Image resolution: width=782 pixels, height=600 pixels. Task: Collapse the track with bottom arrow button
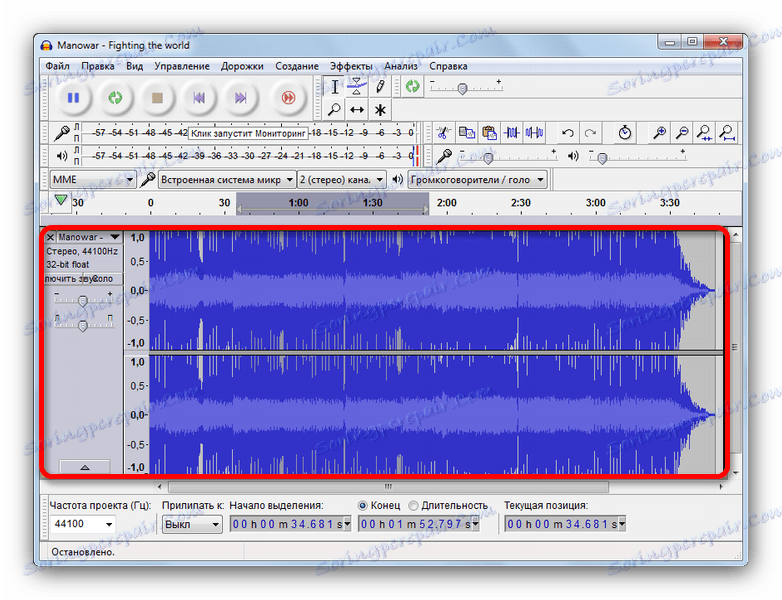pos(85,467)
